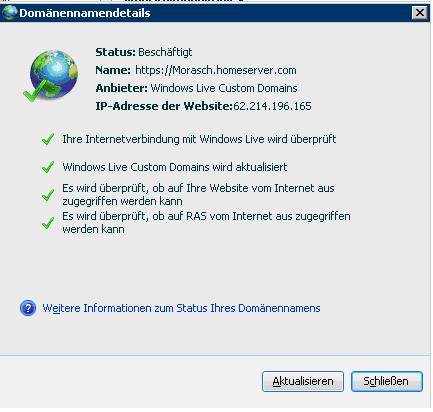Viewport: 433px width, 412px height.
Task: Click the Status: label
Action: 115,52
